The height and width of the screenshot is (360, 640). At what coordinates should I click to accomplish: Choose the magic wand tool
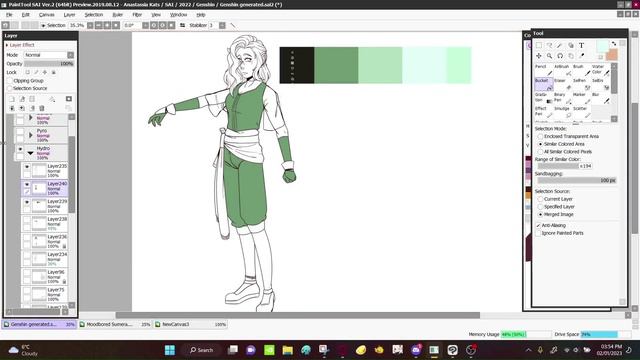(x=560, y=45)
